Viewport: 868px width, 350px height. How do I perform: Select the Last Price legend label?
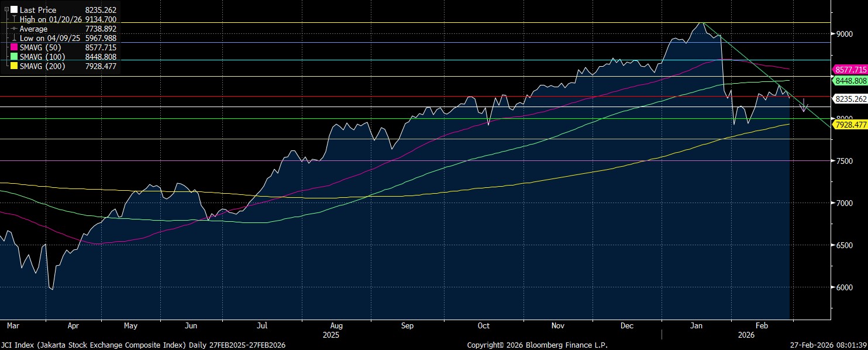tap(38, 10)
